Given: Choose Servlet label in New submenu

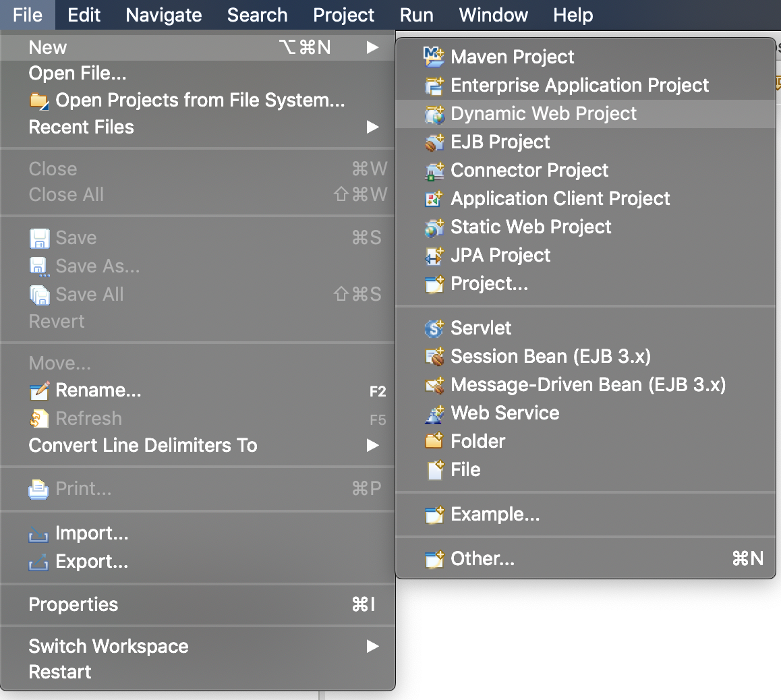Looking at the screenshot, I should click(481, 328).
